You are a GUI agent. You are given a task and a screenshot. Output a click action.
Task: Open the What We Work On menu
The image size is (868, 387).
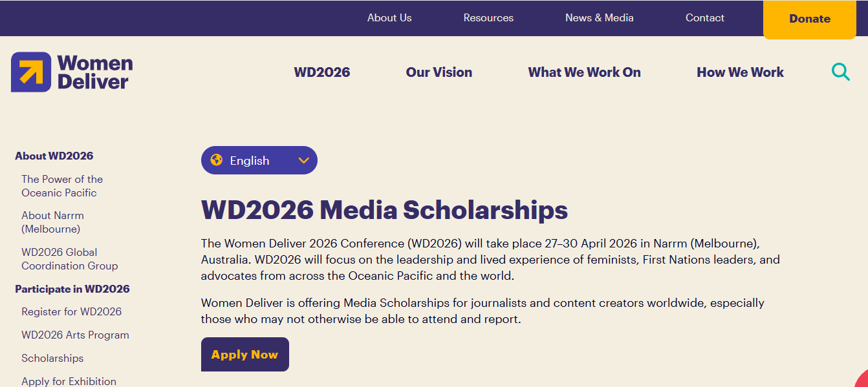tap(584, 72)
